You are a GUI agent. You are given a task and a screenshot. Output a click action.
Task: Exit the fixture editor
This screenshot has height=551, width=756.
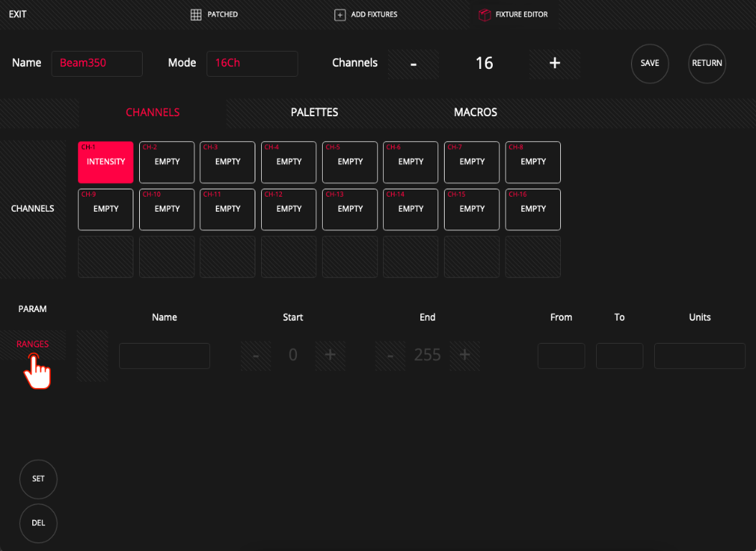(x=17, y=14)
